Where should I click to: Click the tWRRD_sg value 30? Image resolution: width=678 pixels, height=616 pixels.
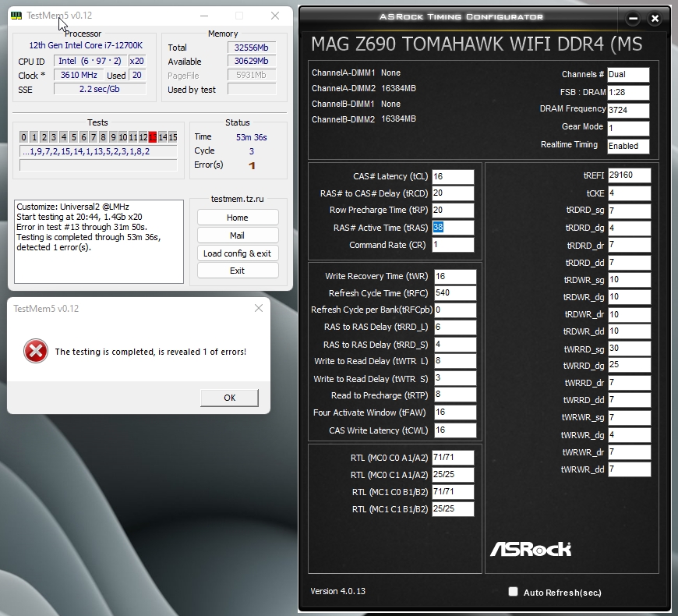click(629, 349)
